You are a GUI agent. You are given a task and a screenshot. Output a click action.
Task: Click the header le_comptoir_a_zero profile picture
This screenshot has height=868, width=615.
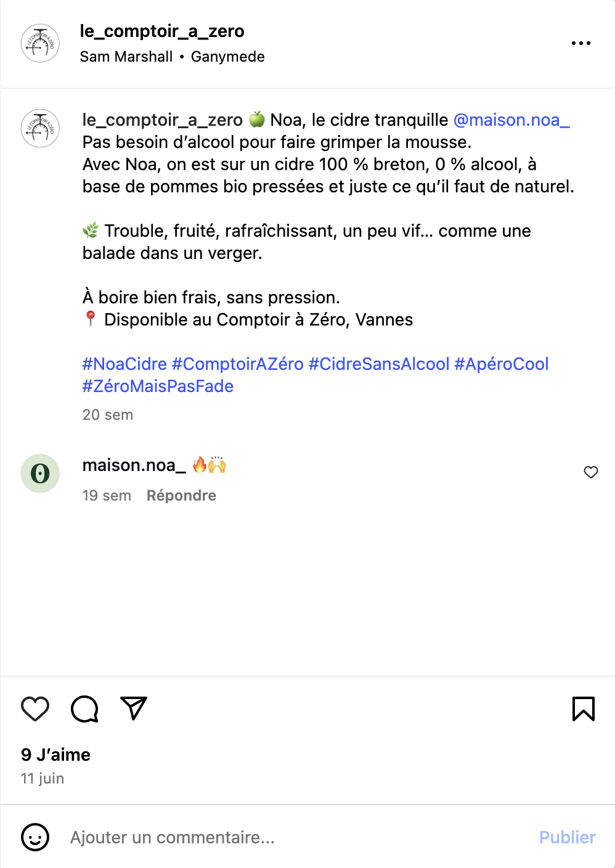point(40,43)
